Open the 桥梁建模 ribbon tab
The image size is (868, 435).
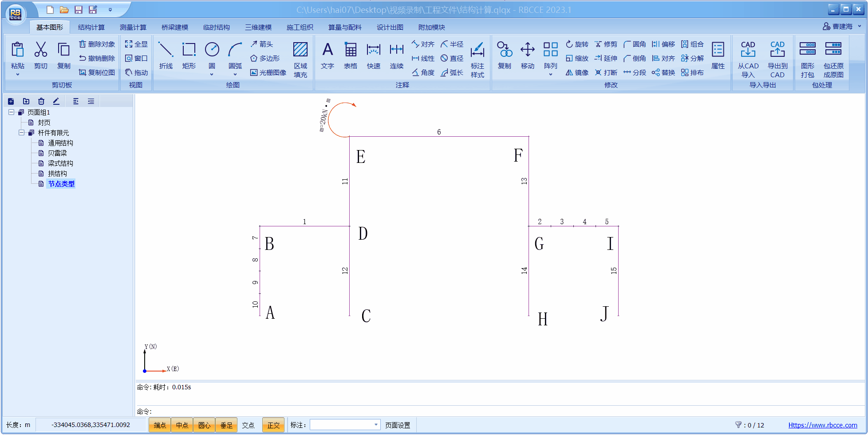pyautogui.click(x=174, y=28)
